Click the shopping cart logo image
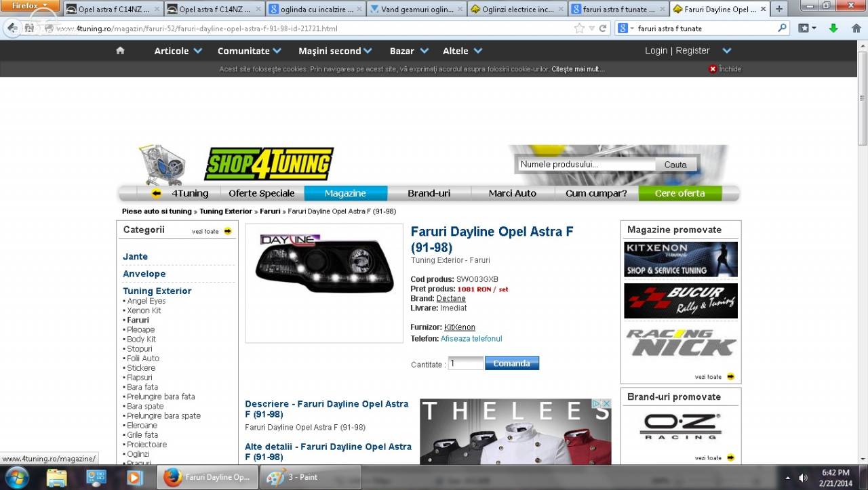This screenshot has width=868, height=490. (162, 165)
